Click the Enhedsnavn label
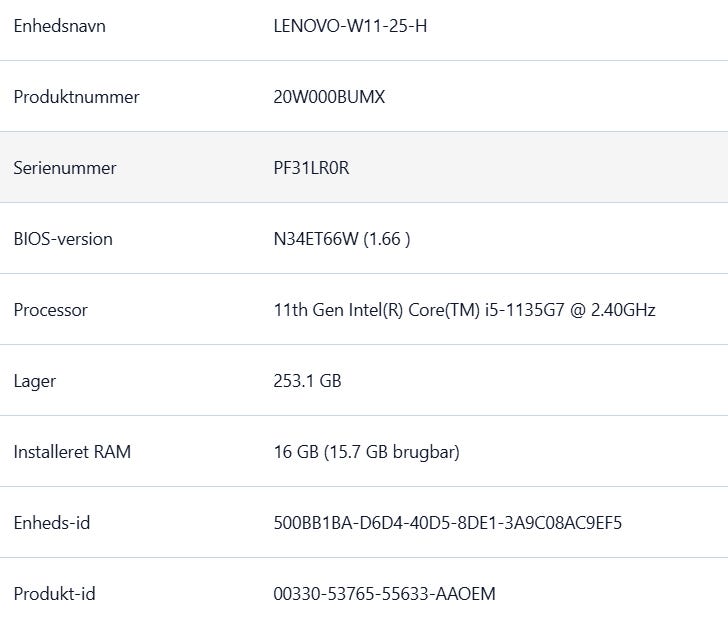The image size is (728, 623). click(x=59, y=26)
